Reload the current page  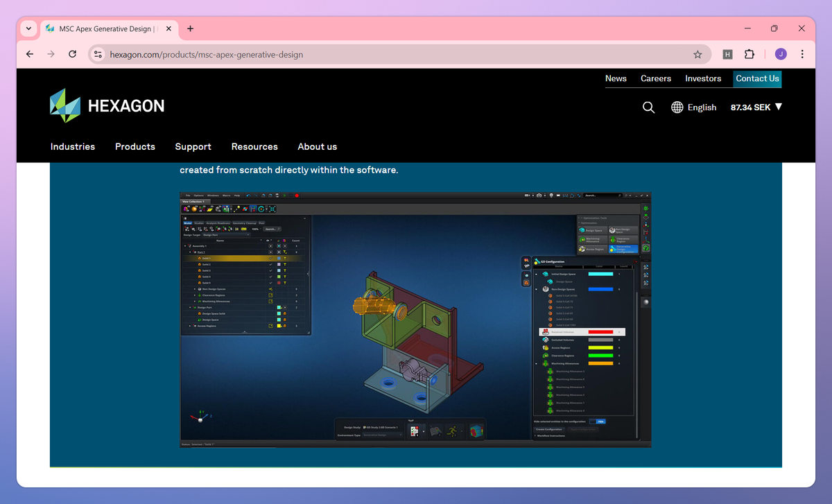coord(72,54)
